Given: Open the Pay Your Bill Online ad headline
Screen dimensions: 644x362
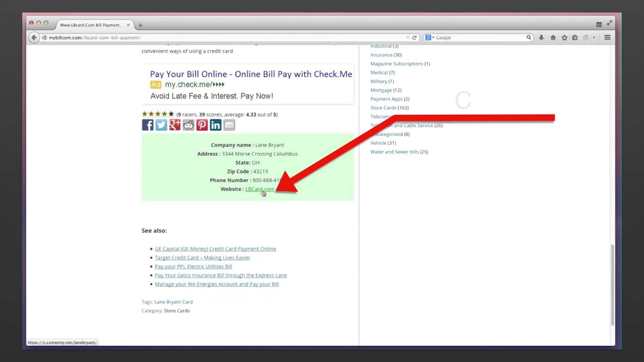Looking at the screenshot, I should pyautogui.click(x=251, y=74).
